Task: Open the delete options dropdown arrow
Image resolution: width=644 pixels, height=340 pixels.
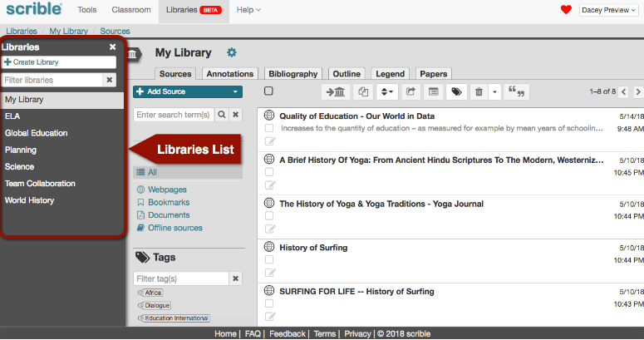Action: click(494, 91)
